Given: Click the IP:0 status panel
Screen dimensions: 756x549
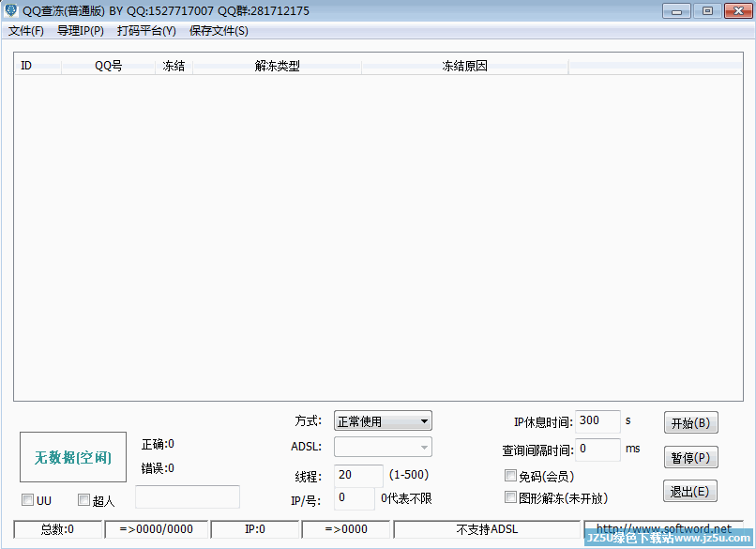Looking at the screenshot, I should pos(254,529).
